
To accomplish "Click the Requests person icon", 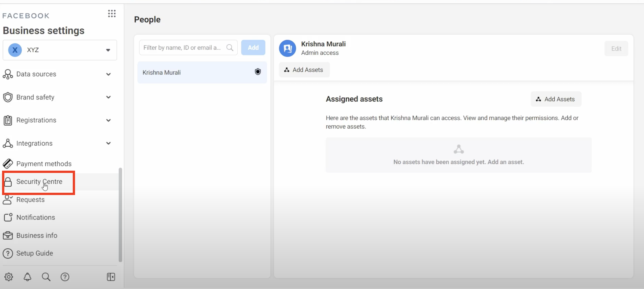I will click(x=8, y=200).
